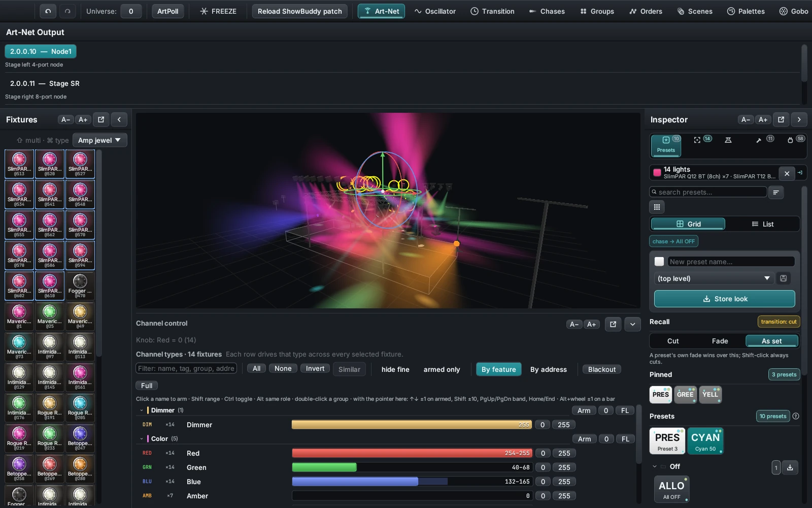812x508 pixels.
Task: Open the focus-selection inspector tab showing 14
Action: point(702,140)
